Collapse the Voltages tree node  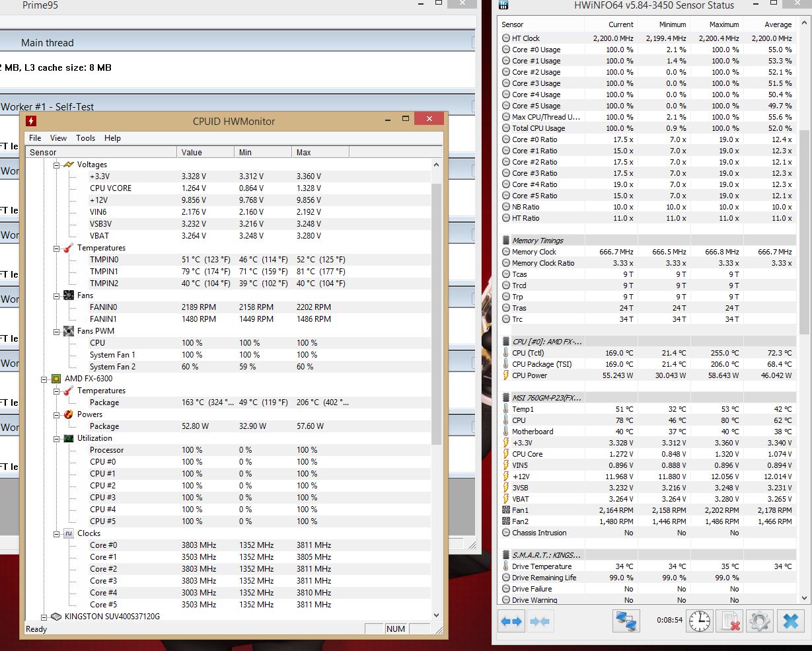pos(56,165)
